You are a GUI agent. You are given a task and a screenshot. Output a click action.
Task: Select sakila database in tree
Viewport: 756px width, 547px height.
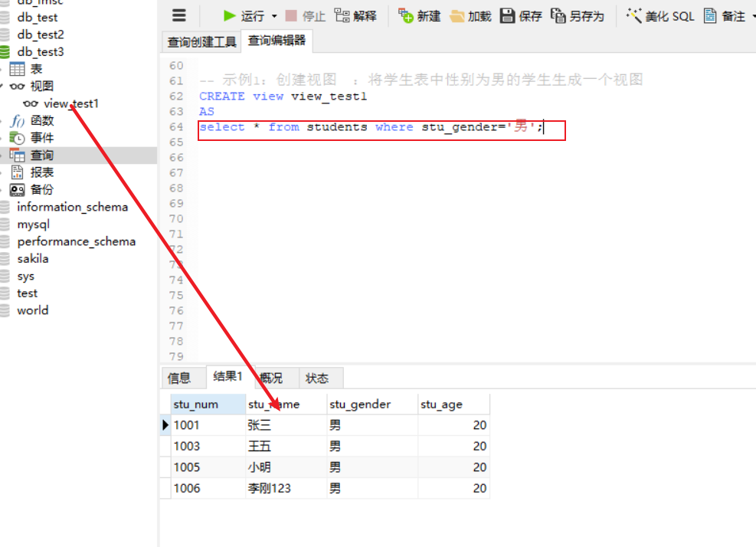(x=33, y=258)
